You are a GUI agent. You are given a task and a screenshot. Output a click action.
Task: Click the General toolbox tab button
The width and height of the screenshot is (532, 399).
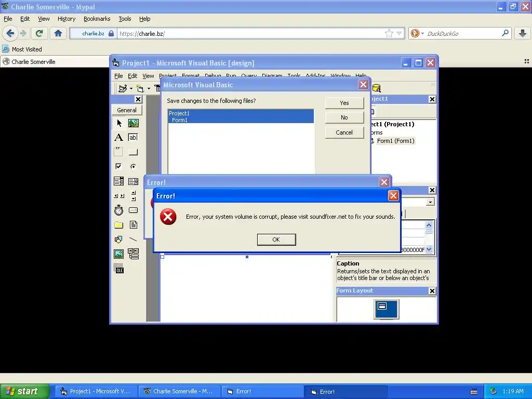pyautogui.click(x=127, y=110)
